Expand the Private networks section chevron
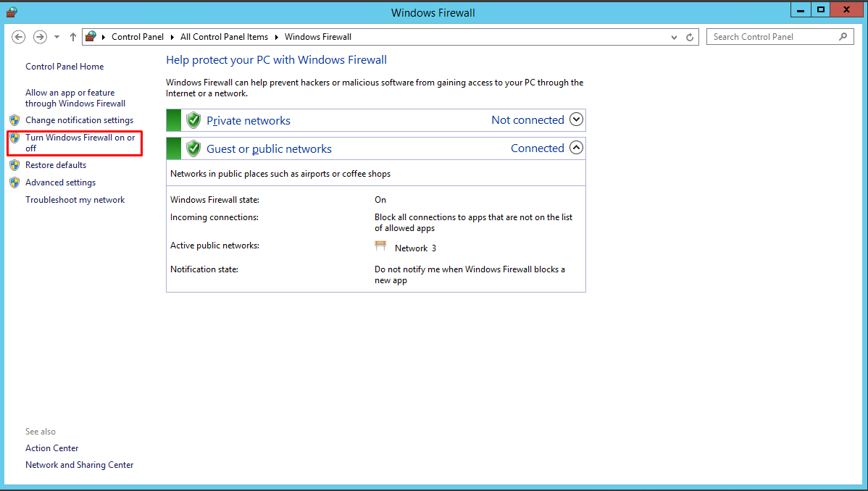Viewport: 868px width, 491px height. [x=576, y=119]
